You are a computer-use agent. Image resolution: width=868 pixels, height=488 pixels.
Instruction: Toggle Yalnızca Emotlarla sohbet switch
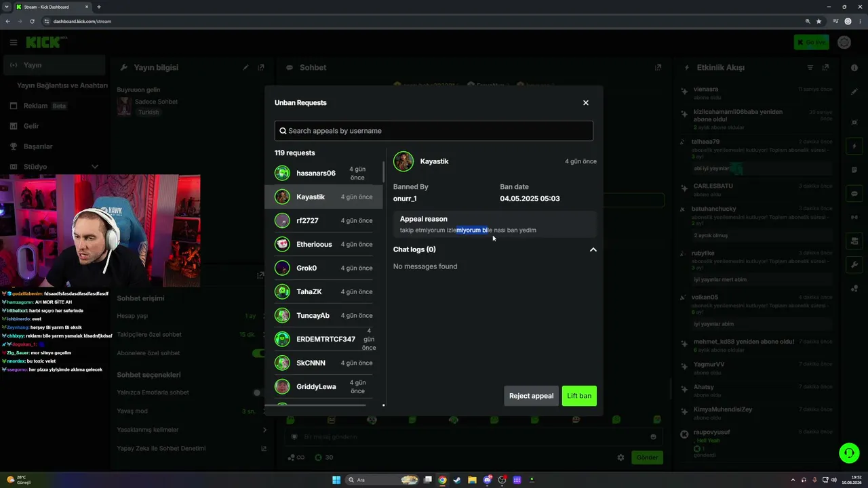[258, 392]
